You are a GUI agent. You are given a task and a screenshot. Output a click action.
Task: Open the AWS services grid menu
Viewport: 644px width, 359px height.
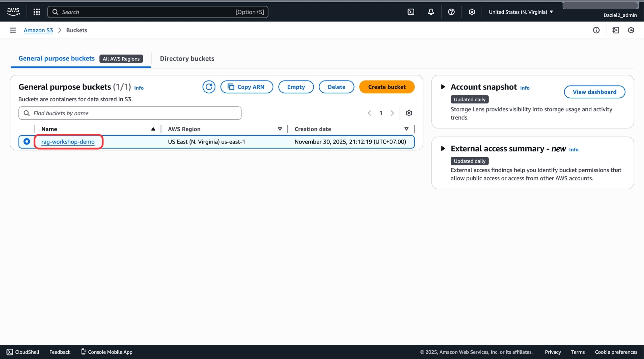(36, 12)
